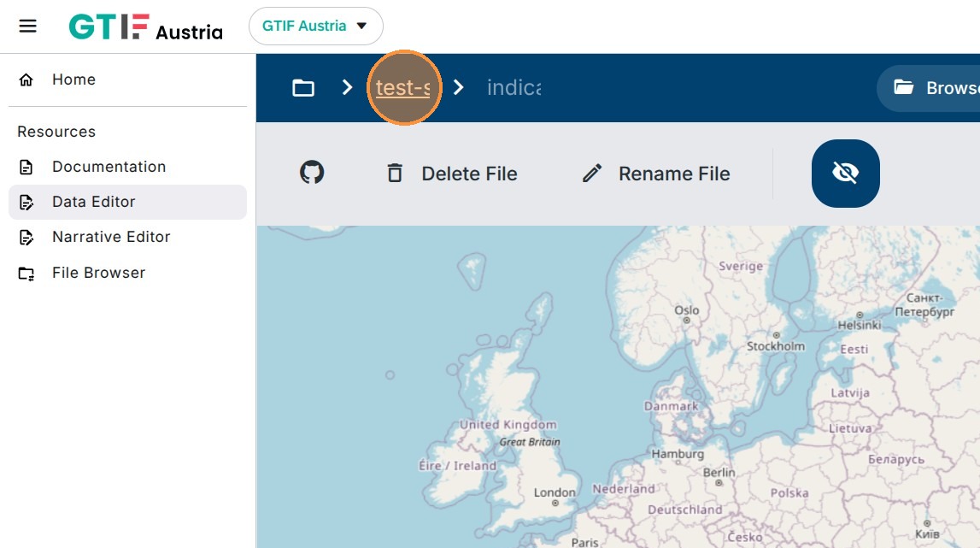Click the GTIF Austria logo
The image size is (980, 548).
146,27
